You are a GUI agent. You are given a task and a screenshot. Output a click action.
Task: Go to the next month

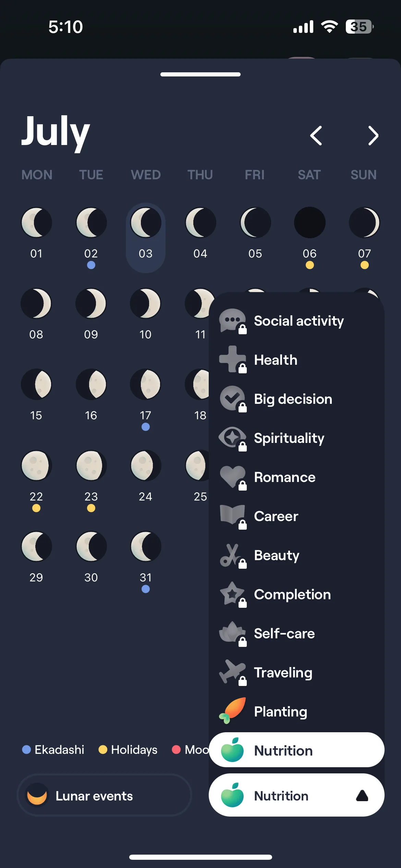[x=373, y=136]
